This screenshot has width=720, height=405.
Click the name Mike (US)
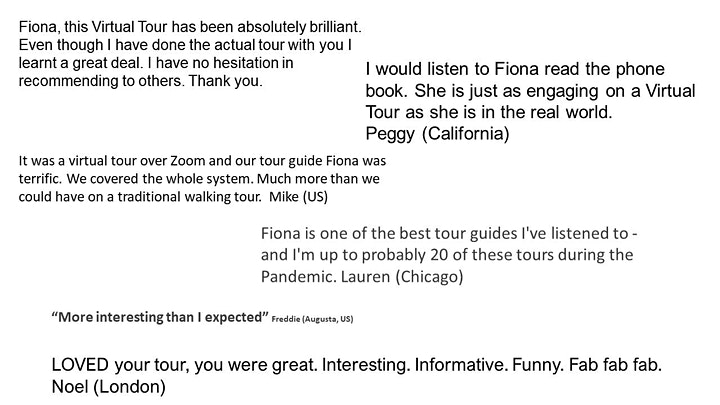click(298, 197)
